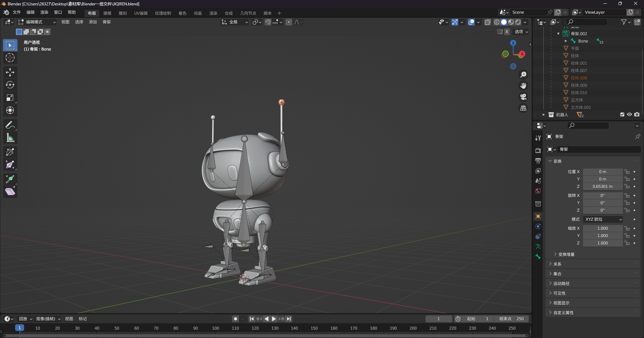The height and width of the screenshot is (338, 644).
Task: Open the Armature data properties tab
Action: click(x=538, y=247)
